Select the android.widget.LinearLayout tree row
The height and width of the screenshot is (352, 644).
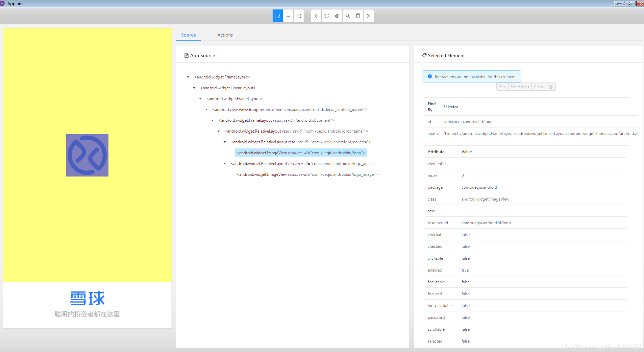click(228, 88)
